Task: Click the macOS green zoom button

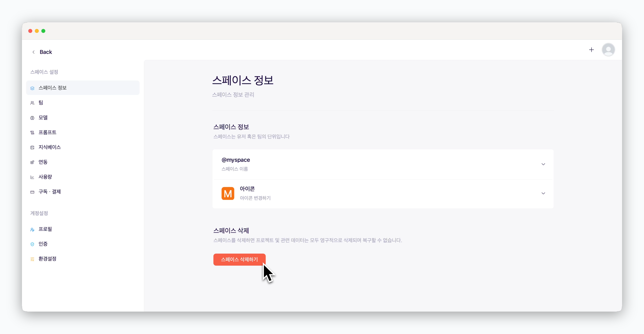Action: 43,31
